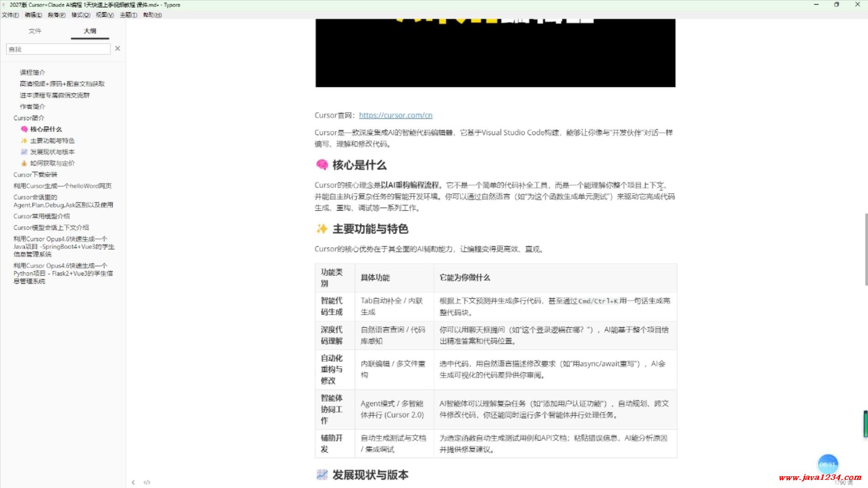Image resolution: width=868 pixels, height=488 pixels.
Task: Click the brain emoji outline item icon
Action: (24, 129)
